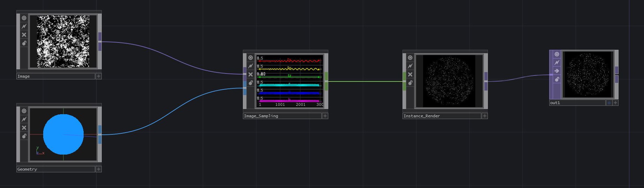Click the plus button beside Image_Sampling label

coord(325,116)
